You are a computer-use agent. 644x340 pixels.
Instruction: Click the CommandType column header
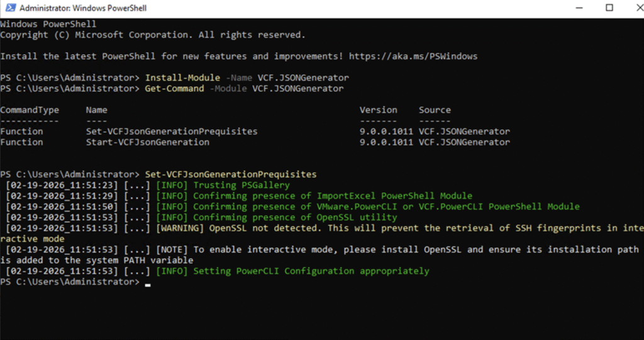(30, 110)
